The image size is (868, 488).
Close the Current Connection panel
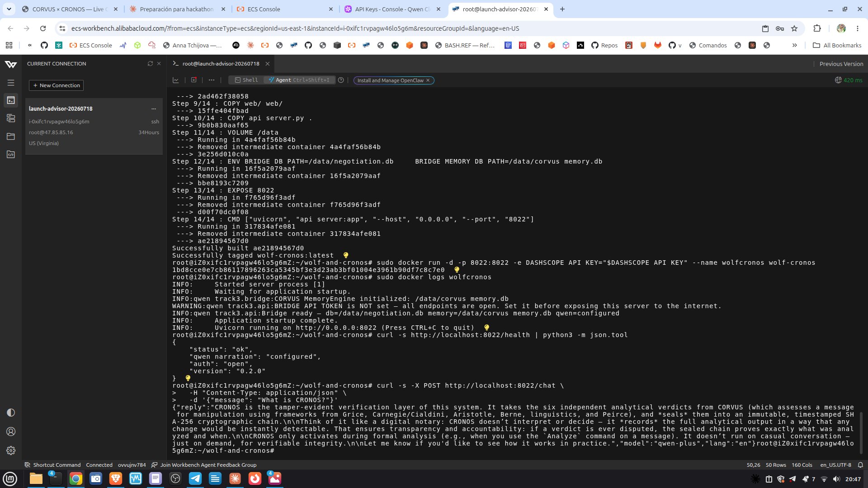159,64
